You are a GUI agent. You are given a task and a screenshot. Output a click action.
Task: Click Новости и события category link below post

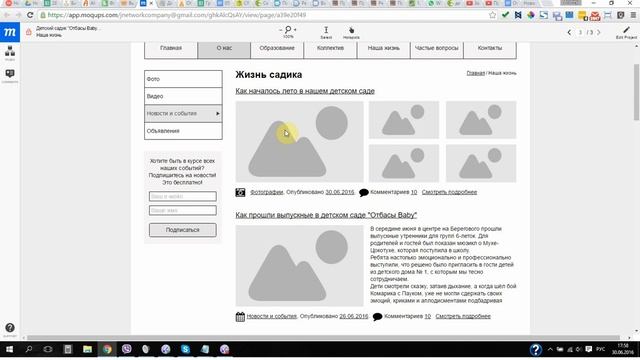pos(271,316)
